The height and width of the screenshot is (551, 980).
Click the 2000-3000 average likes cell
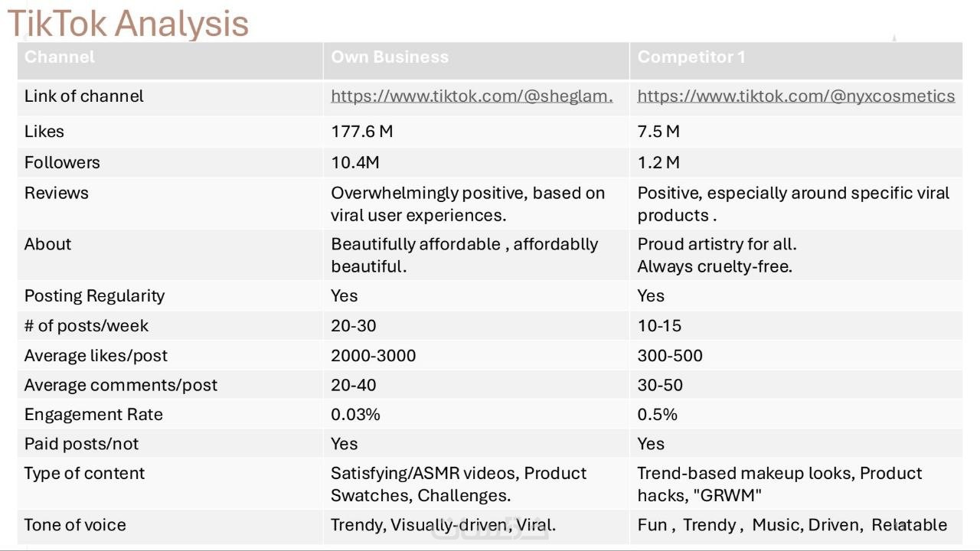pos(373,356)
